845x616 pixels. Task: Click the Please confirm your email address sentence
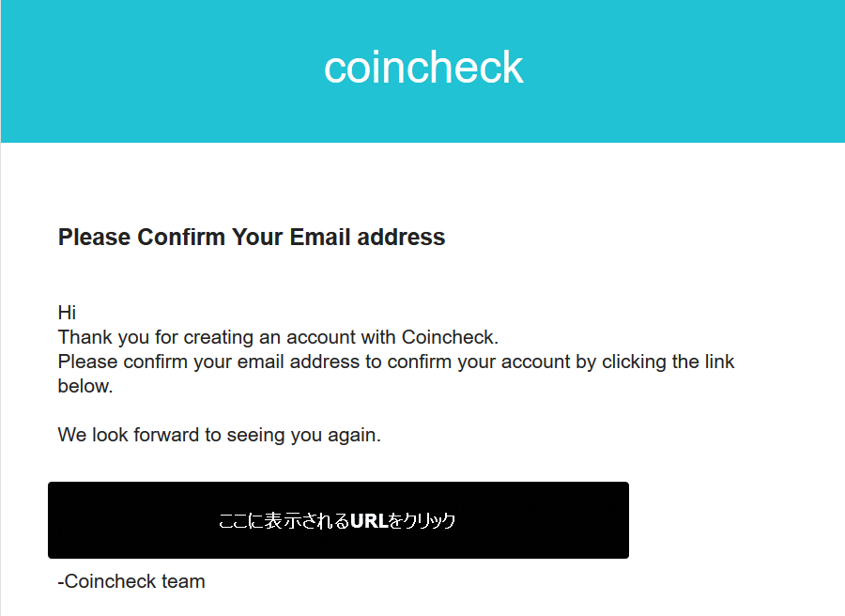coord(396,374)
